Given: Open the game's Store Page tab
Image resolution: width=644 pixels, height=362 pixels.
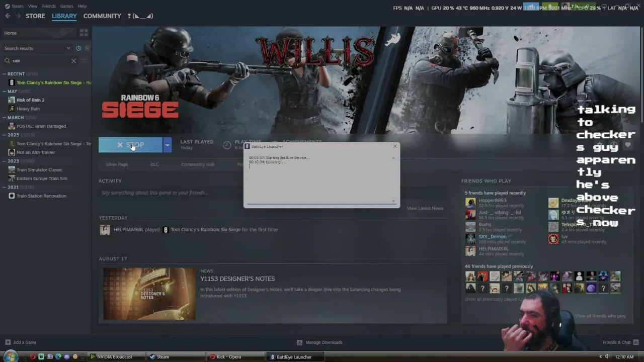Looking at the screenshot, I should tap(117, 164).
